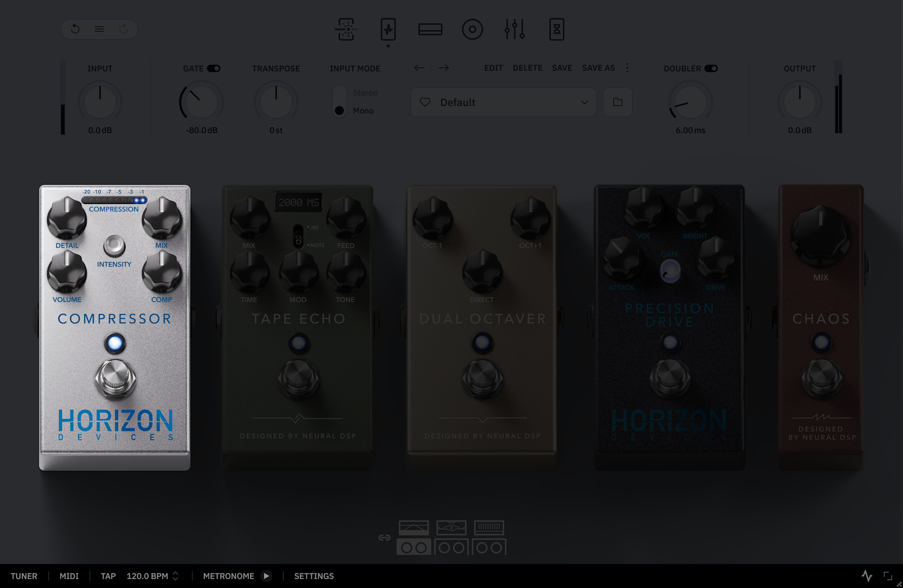Image resolution: width=903 pixels, height=588 pixels.
Task: Click the METRONOME label
Action: point(229,576)
